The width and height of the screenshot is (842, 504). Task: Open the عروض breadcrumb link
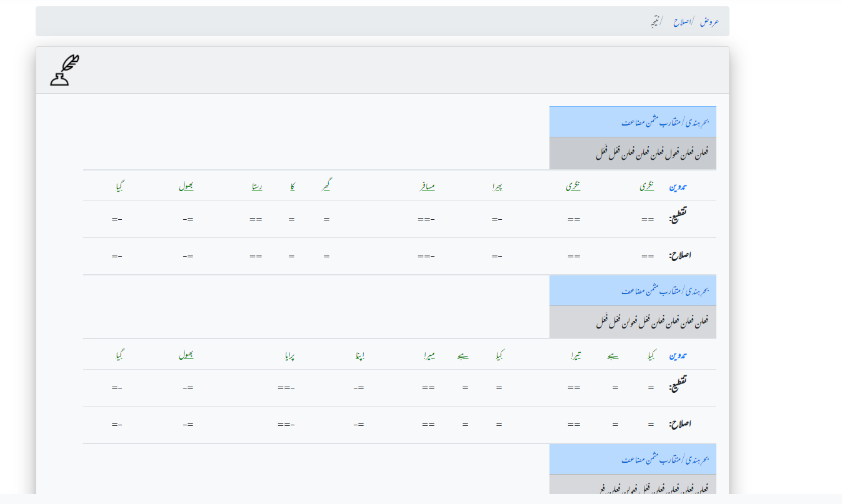[709, 21]
